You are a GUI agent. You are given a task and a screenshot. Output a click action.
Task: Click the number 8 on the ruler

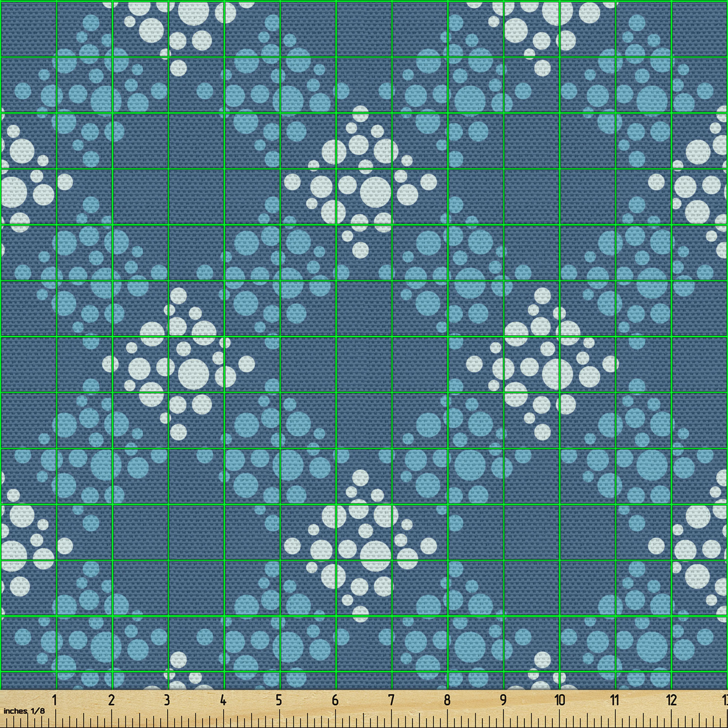(447, 700)
